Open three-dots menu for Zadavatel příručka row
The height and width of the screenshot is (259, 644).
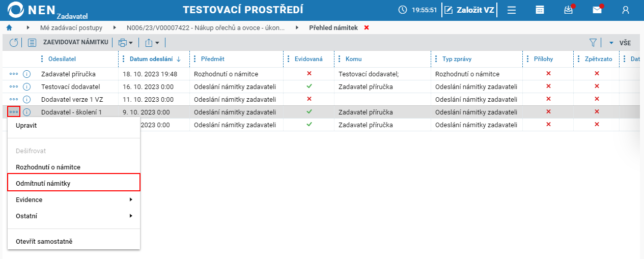tap(14, 74)
